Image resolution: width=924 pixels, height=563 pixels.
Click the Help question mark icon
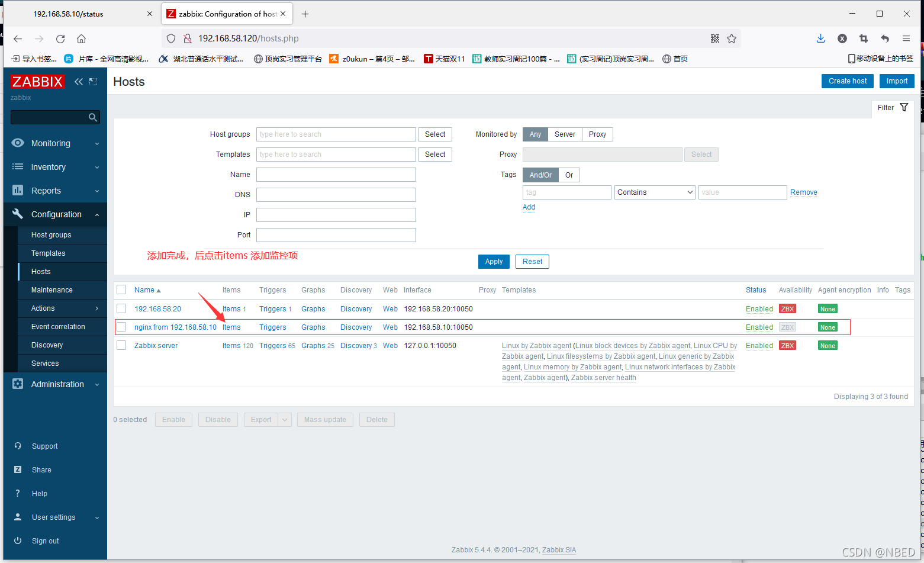click(18, 493)
